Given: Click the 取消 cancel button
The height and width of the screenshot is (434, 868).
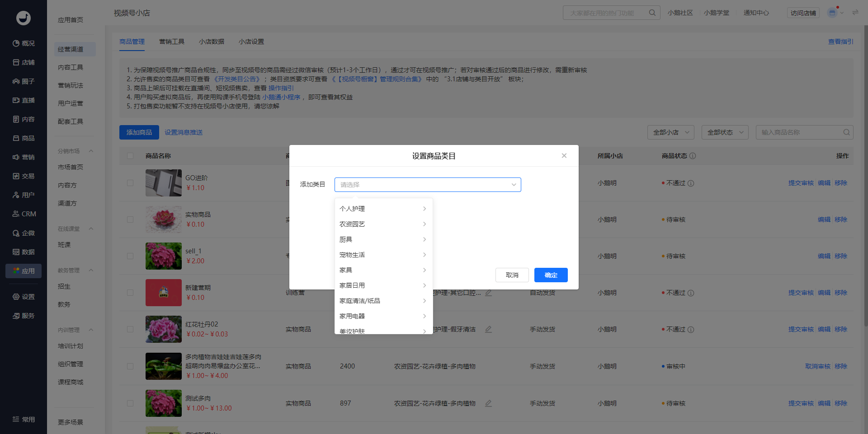Looking at the screenshot, I should click(512, 275).
